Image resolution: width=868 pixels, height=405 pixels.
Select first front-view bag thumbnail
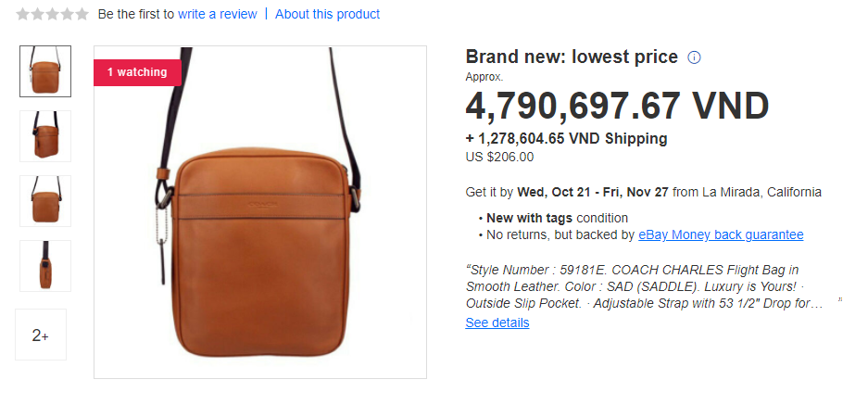coord(45,71)
